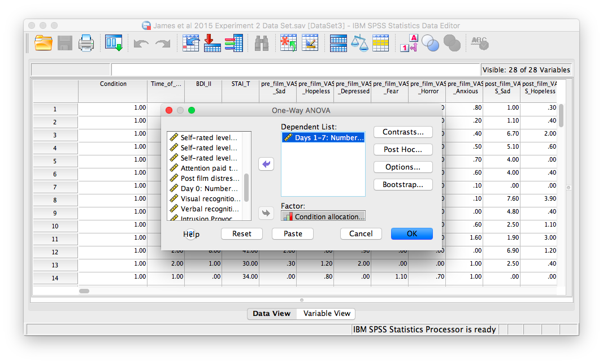Image resolution: width=603 pixels, height=364 pixels.
Task: Redo the action from the toolbar
Action: tap(163, 44)
